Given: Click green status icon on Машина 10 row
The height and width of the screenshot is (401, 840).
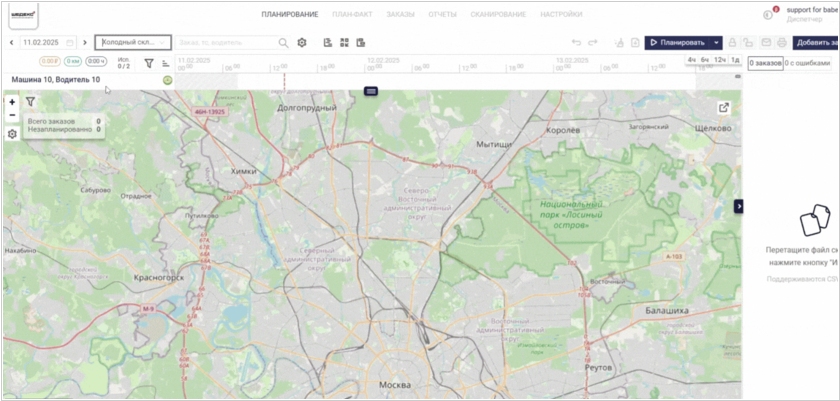Looking at the screenshot, I should click(x=167, y=80).
